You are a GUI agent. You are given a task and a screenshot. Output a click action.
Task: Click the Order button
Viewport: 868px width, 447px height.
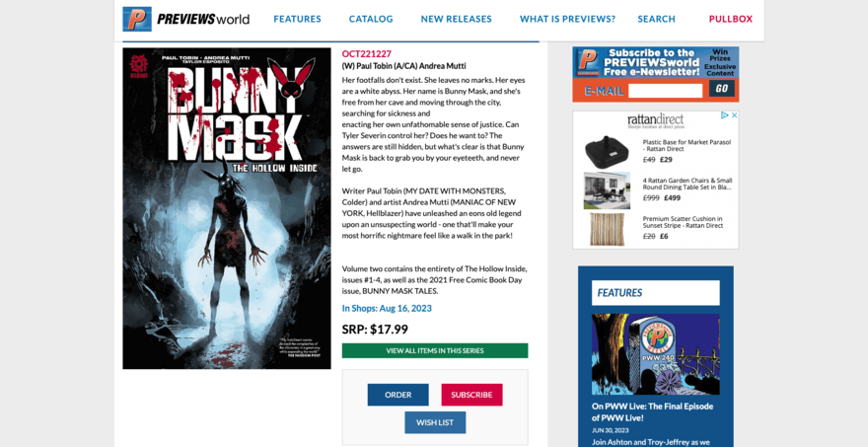pyautogui.click(x=398, y=395)
